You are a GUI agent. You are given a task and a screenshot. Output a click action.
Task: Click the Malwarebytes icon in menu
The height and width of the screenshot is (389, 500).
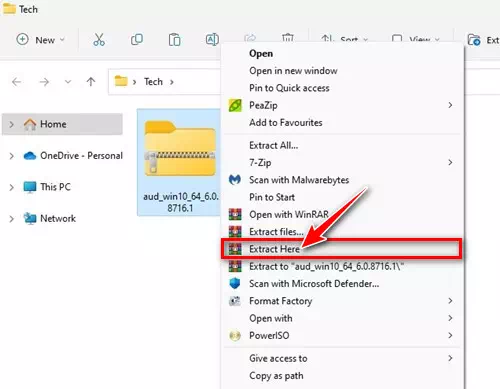235,180
